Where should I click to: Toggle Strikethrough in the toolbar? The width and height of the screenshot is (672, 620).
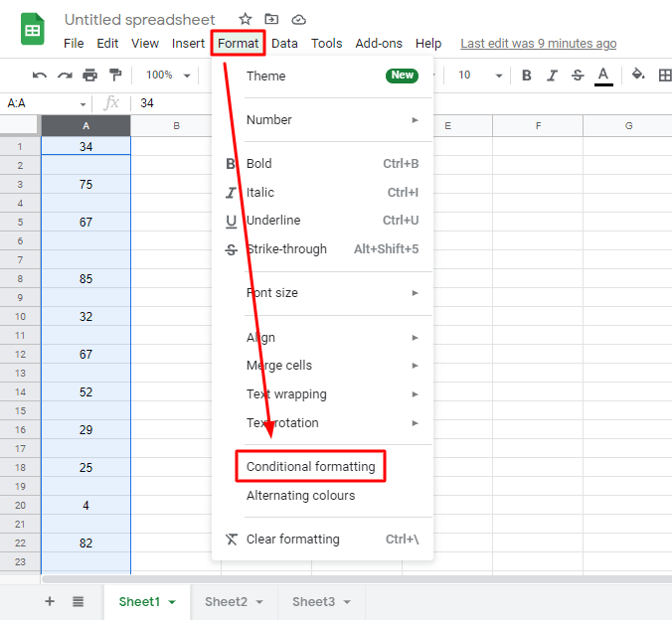[x=577, y=76]
